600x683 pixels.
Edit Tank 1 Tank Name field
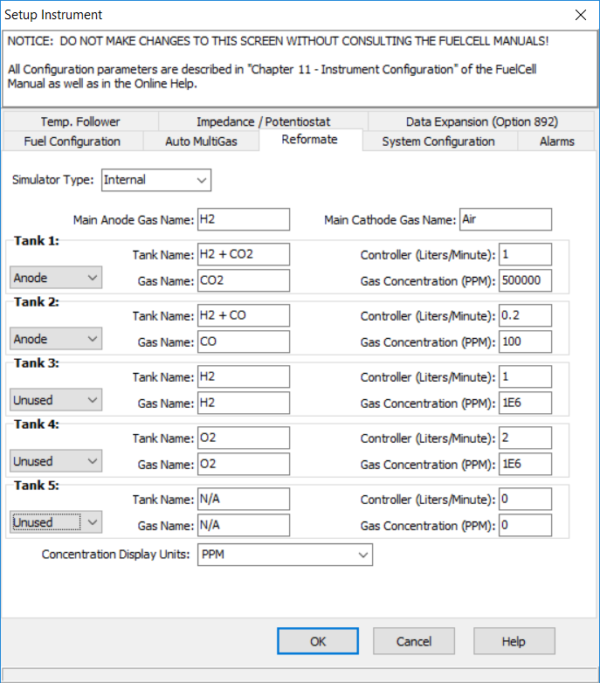tap(244, 254)
